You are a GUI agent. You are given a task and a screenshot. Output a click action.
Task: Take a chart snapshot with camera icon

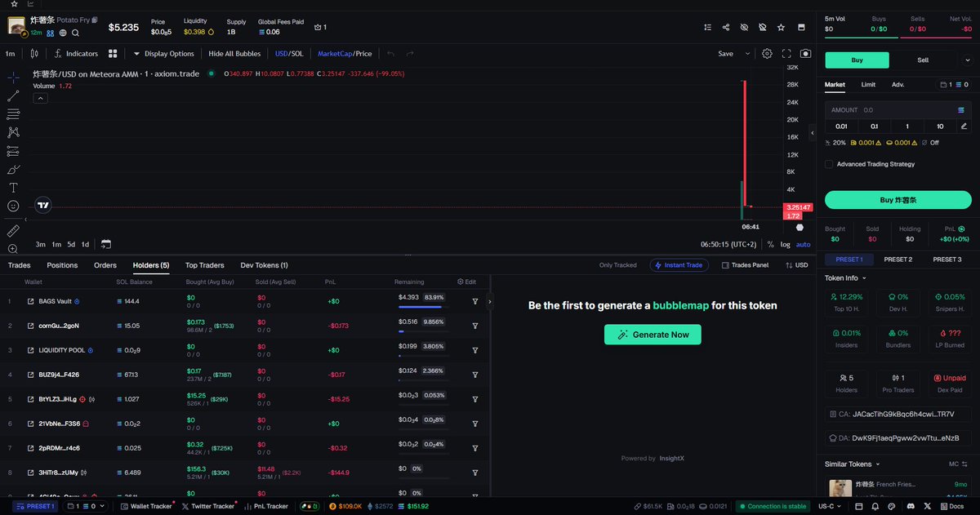806,54
